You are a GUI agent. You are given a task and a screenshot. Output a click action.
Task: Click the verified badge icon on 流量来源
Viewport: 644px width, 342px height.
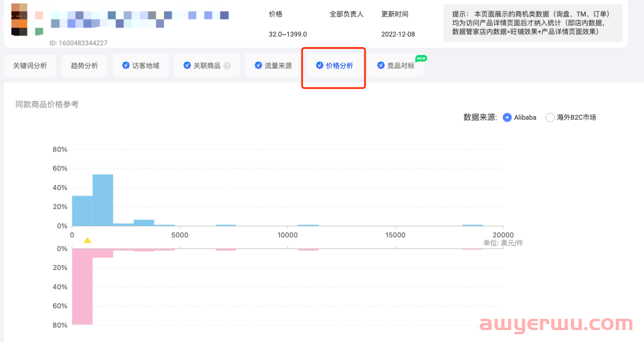point(258,66)
